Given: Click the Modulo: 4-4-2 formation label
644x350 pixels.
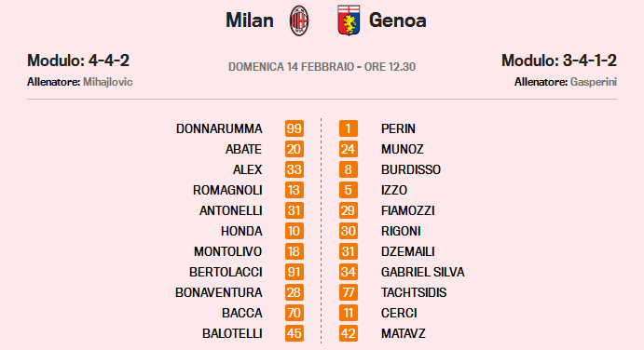Looking at the screenshot, I should (78, 61).
